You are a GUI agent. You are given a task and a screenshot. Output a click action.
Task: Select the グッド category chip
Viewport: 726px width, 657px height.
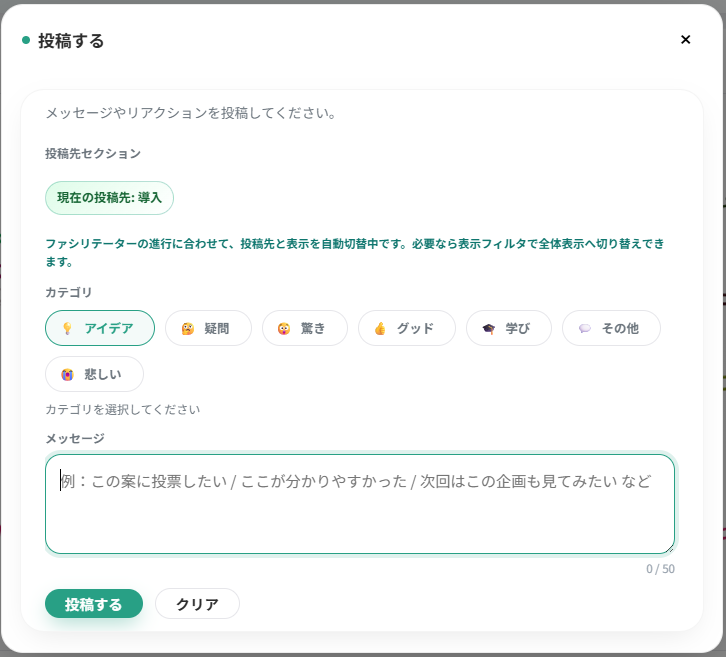pos(407,328)
